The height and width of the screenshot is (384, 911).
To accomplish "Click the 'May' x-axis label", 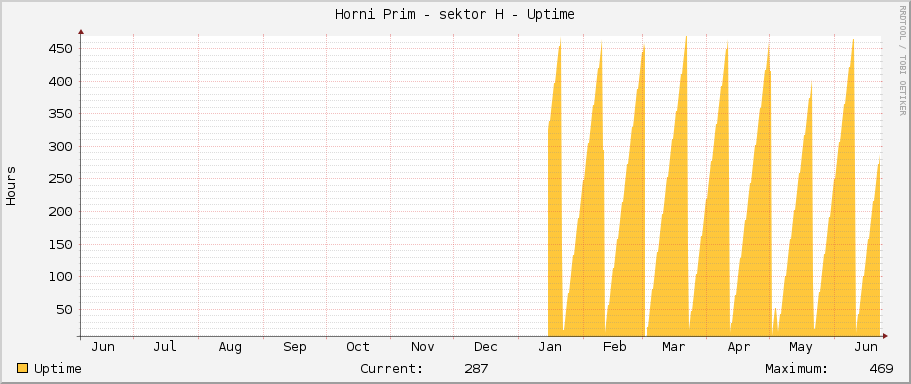I will (801, 347).
